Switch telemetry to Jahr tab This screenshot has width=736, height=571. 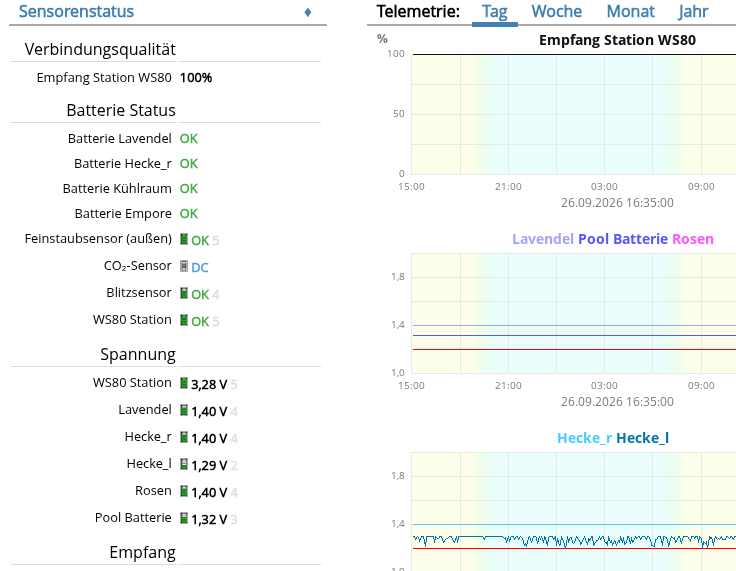click(x=693, y=11)
